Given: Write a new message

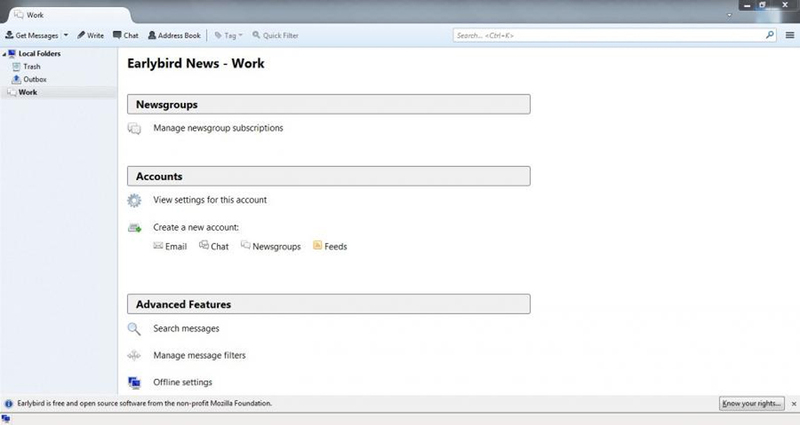Looking at the screenshot, I should pos(90,35).
